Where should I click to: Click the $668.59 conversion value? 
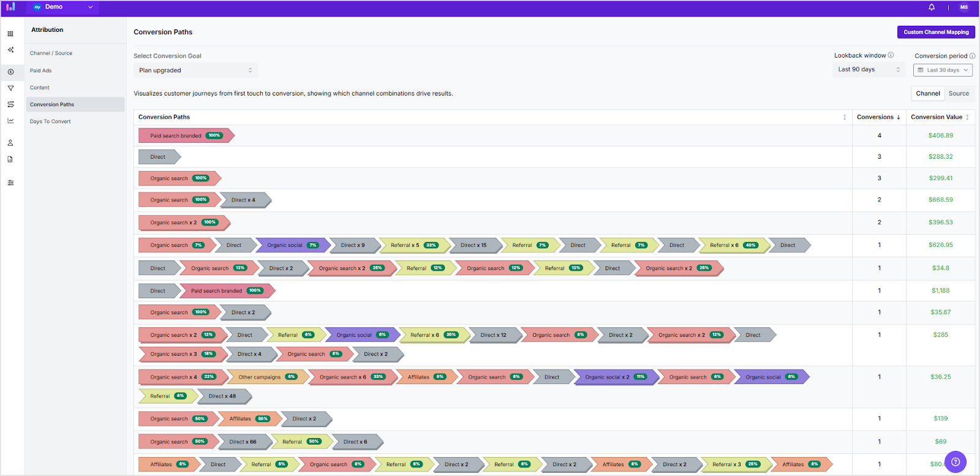(941, 200)
